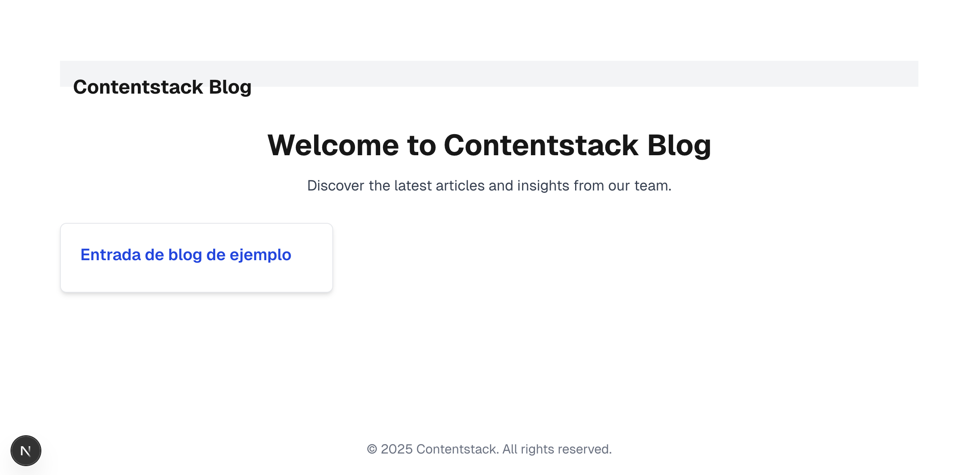Click 'Contentstack' in the footer text
980x475 pixels.
pos(457,449)
